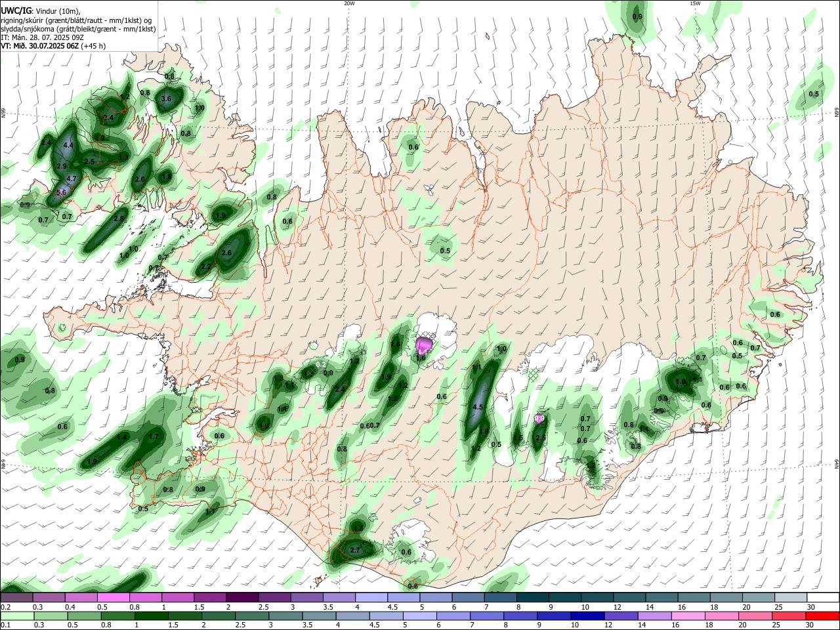Viewport: 840px width, 630px height.
Task: Click the UWC/IG Vindur (10m) title text
Action: coord(40,10)
